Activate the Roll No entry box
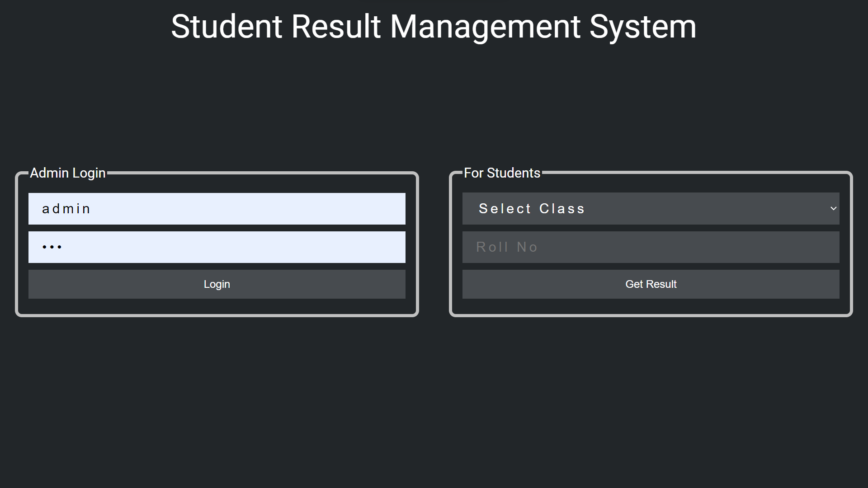The height and width of the screenshot is (488, 868). coord(650,247)
